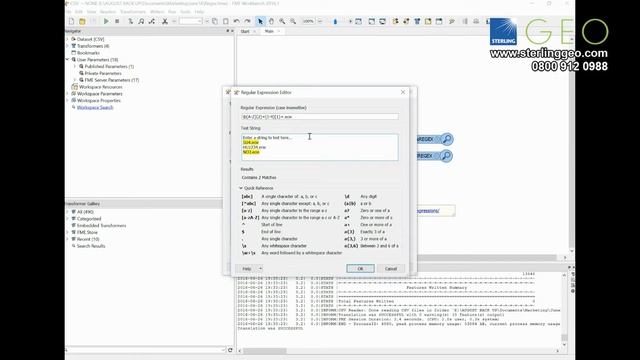The width and height of the screenshot is (640, 360).
Task: Click the Redo arrow toolbar icon
Action: tap(247, 21)
